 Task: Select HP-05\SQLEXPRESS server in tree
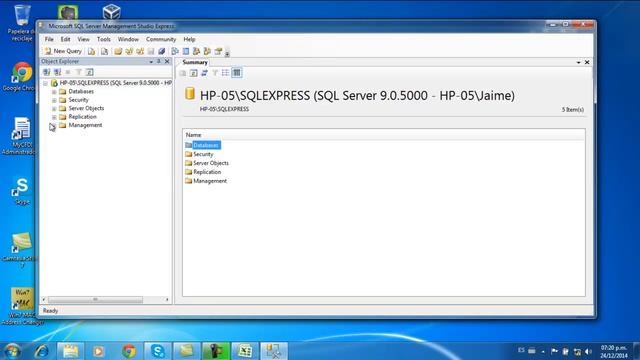point(116,83)
